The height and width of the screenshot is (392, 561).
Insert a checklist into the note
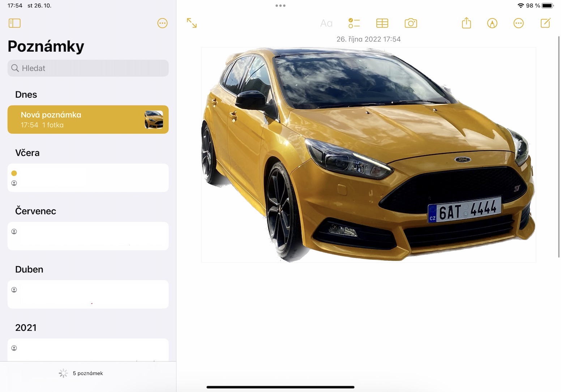click(x=354, y=23)
